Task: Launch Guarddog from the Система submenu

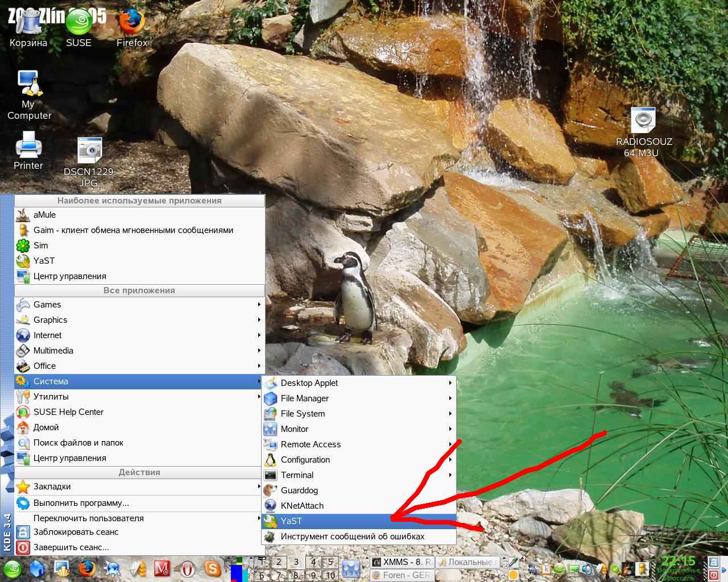Action: tap(359, 490)
